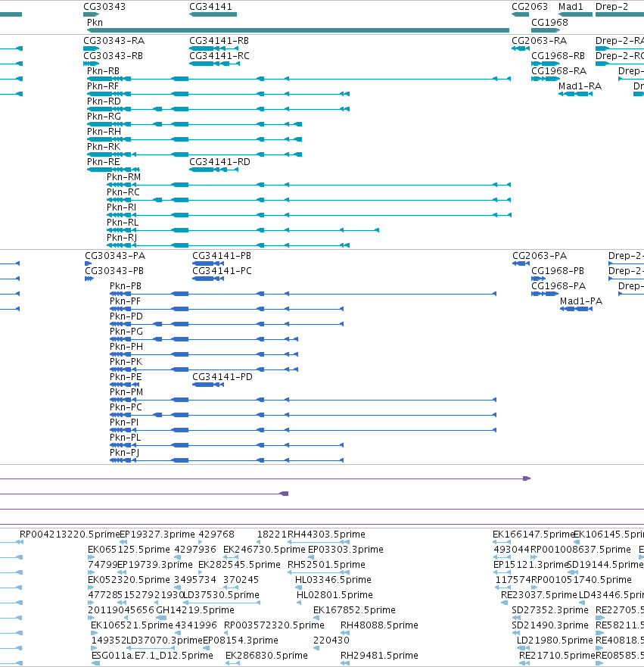Image resolution: width=644 pixels, height=667 pixels.
Task: Click transcript CG30343-RA
Action: [114, 41]
